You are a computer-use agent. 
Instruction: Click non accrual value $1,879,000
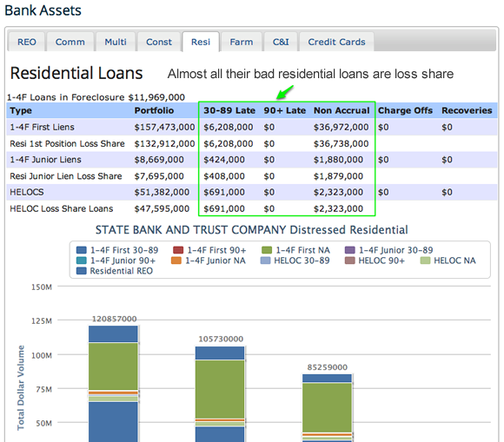(x=339, y=176)
